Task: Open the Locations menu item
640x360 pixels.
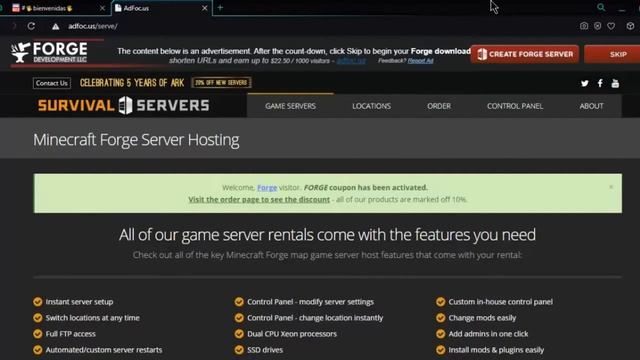Action: pyautogui.click(x=371, y=106)
